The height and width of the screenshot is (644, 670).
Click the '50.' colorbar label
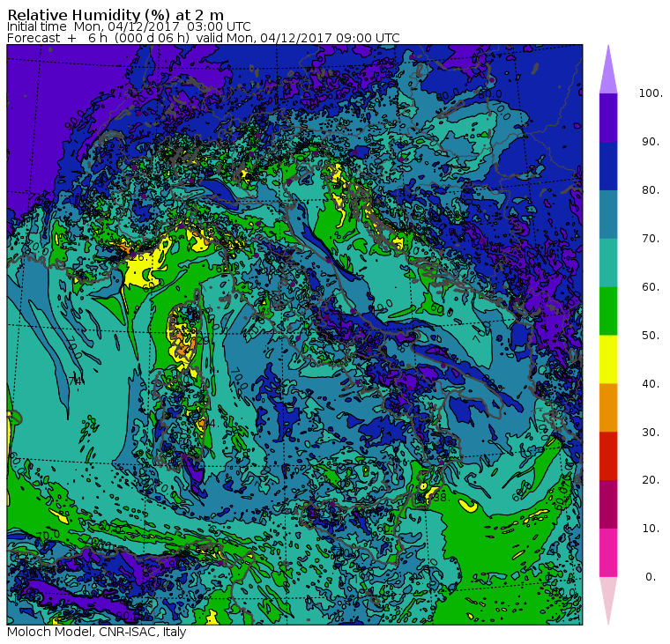coord(651,336)
